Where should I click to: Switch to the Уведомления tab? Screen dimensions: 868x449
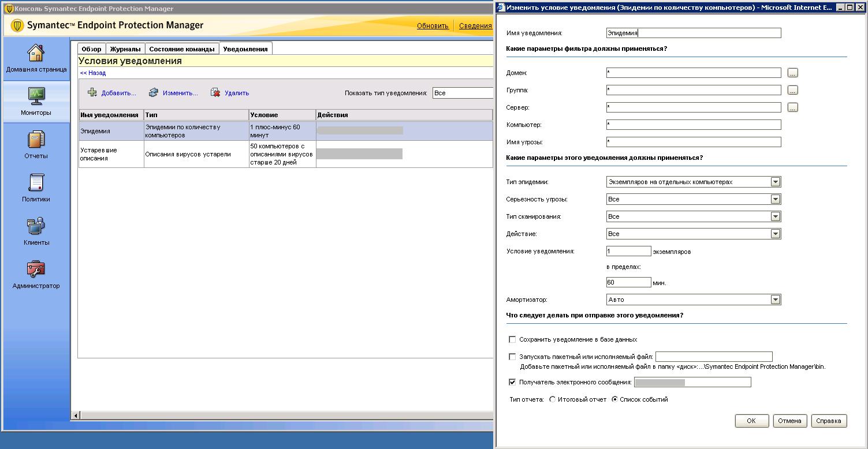click(x=245, y=49)
